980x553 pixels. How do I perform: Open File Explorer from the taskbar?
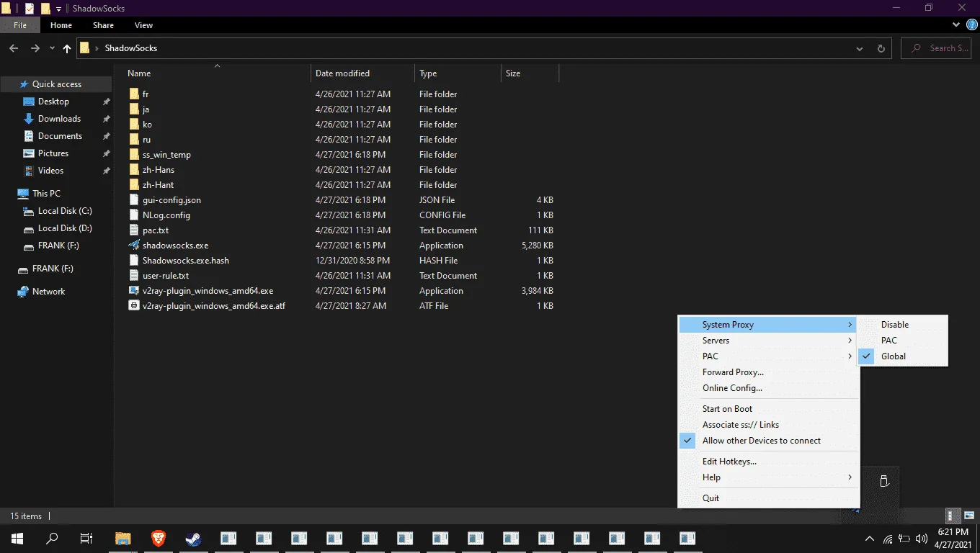(x=123, y=539)
